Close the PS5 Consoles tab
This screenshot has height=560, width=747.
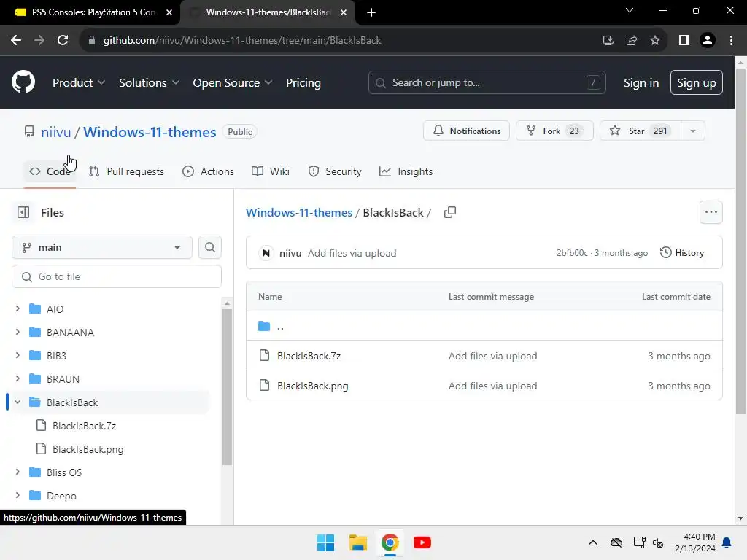pyautogui.click(x=169, y=12)
